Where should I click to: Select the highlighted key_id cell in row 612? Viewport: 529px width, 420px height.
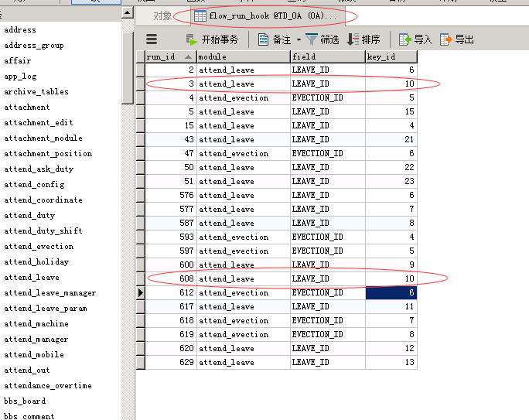[x=391, y=293]
